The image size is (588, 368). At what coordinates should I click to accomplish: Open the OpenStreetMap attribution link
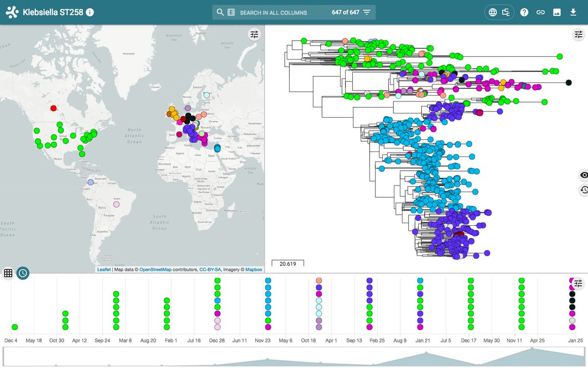click(155, 269)
